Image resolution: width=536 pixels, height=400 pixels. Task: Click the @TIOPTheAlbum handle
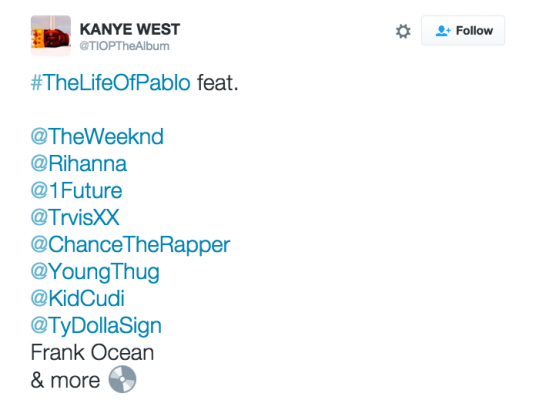(124, 46)
